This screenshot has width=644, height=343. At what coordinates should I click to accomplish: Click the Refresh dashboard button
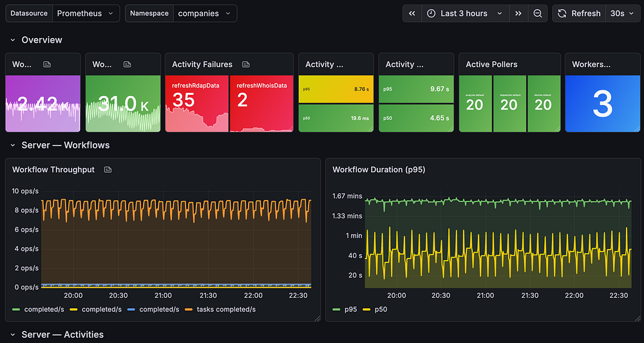(578, 14)
